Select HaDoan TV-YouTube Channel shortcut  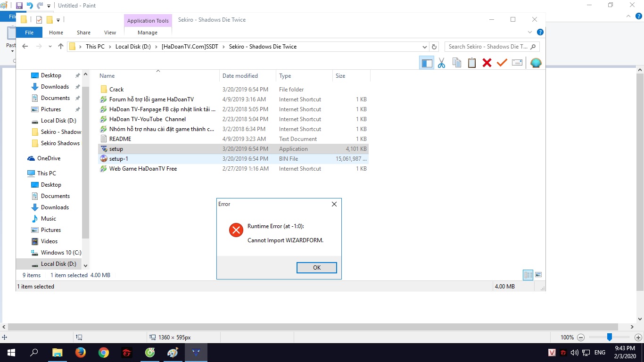point(233,119)
